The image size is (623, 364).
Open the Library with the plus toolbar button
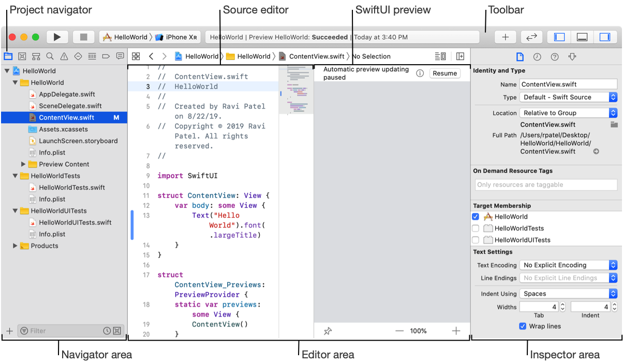(506, 37)
